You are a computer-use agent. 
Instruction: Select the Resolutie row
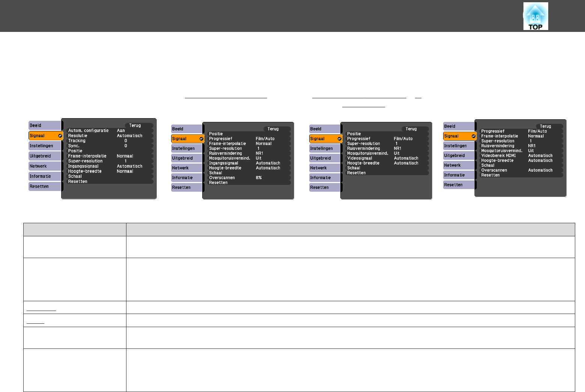pos(110,136)
